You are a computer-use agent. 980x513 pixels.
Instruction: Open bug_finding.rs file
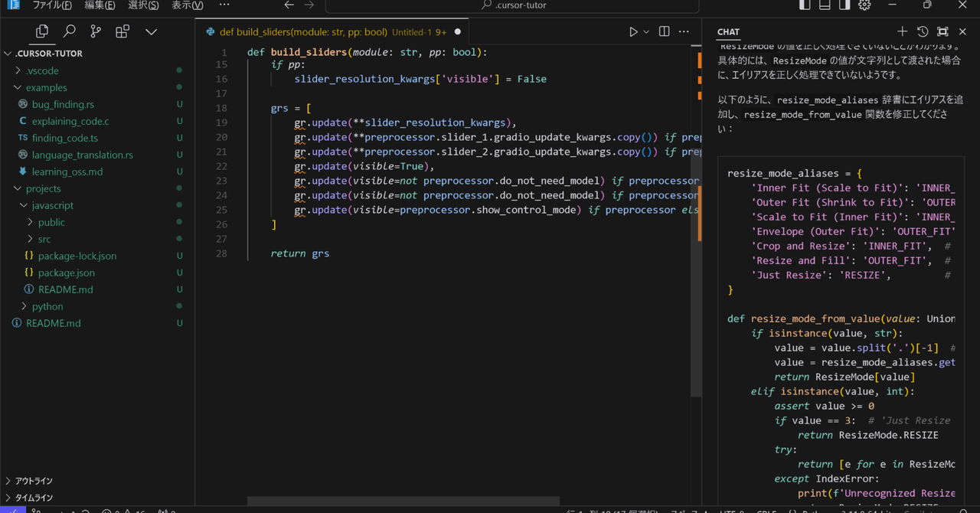(x=63, y=104)
